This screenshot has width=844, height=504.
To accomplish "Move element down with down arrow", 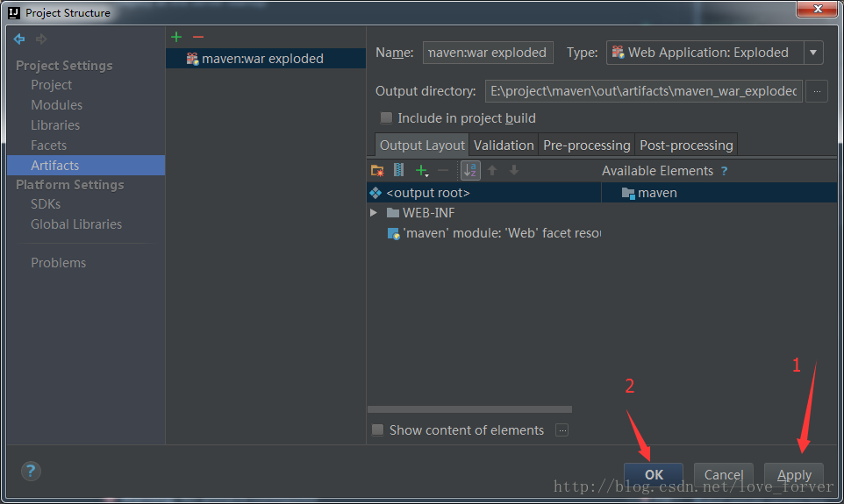I will pos(514,171).
